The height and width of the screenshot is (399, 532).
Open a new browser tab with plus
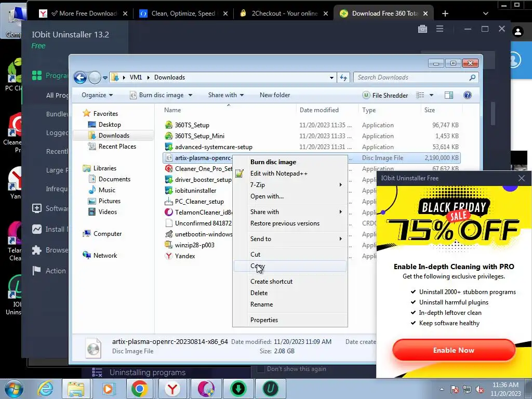445,14
